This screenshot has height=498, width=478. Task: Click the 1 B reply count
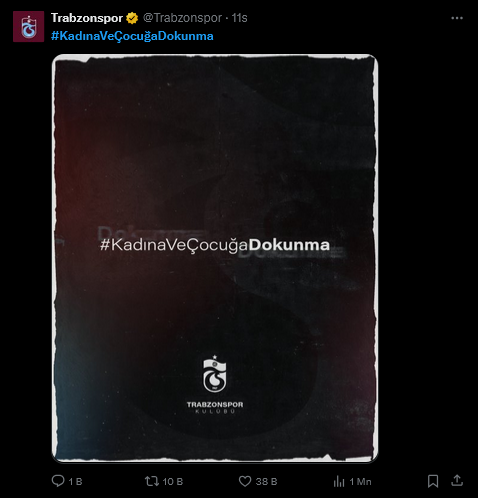tap(75, 482)
